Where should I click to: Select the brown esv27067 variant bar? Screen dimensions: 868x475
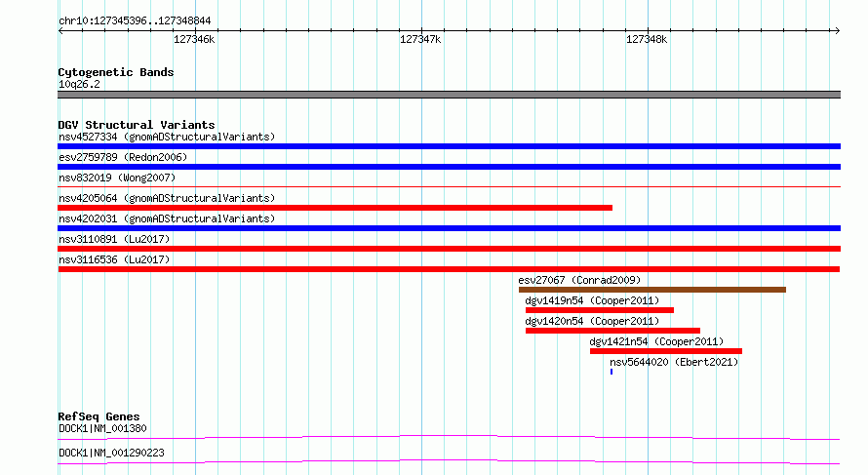tap(652, 290)
